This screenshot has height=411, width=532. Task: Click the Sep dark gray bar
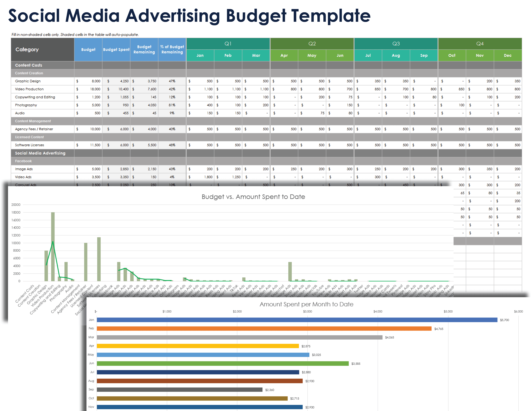[x=180, y=390]
